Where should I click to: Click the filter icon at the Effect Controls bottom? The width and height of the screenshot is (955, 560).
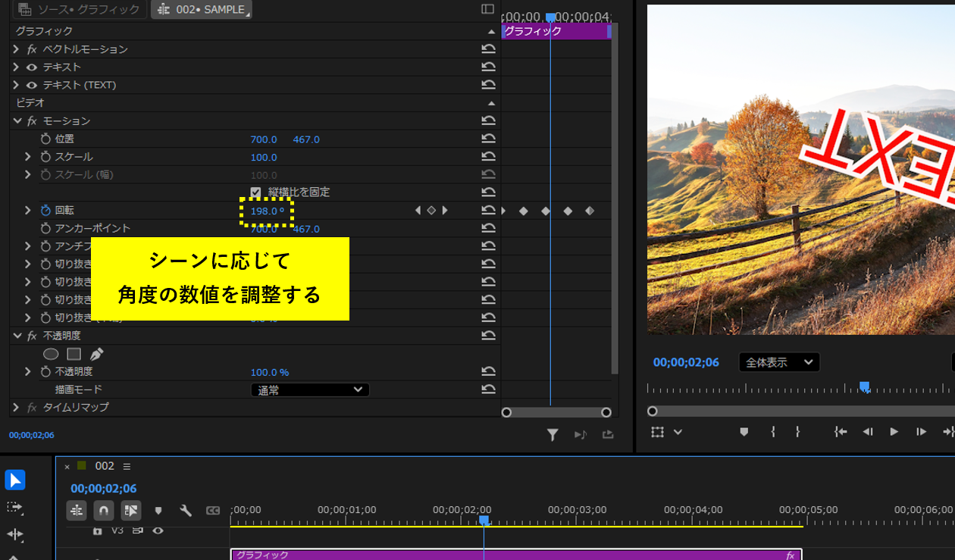pos(552,434)
